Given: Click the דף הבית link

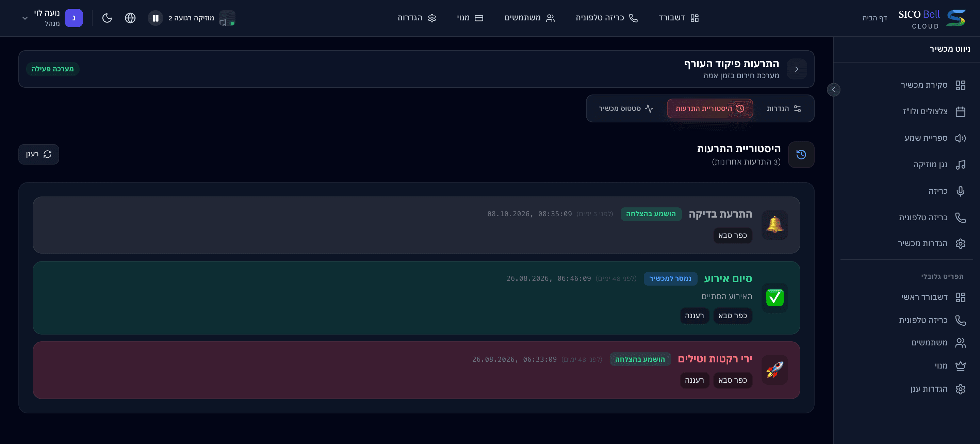Looking at the screenshot, I should (x=874, y=18).
